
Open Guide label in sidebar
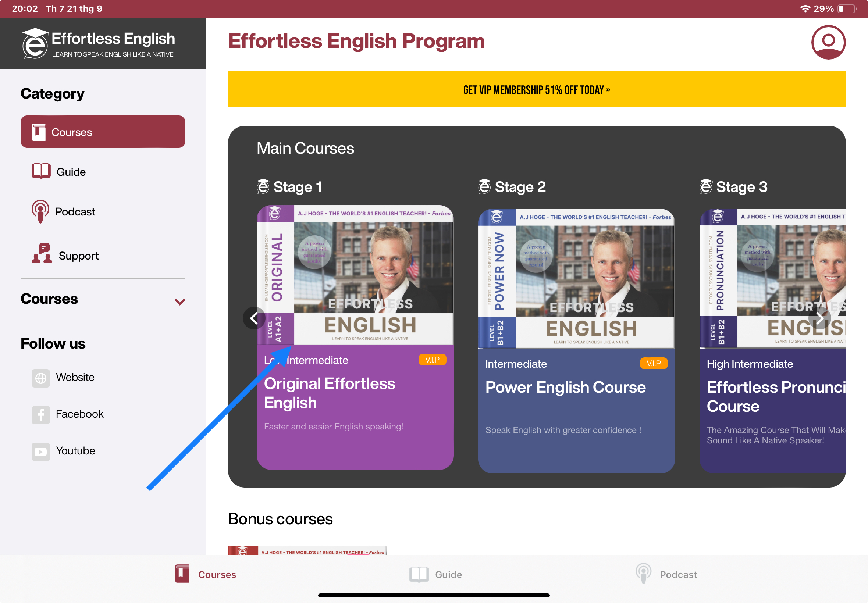71,172
